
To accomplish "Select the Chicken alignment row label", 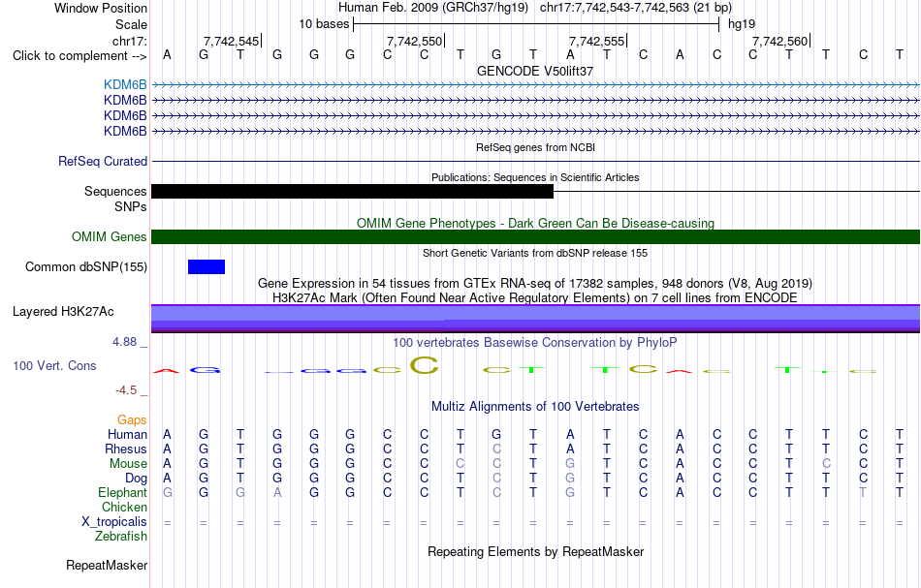I will [x=124, y=507].
